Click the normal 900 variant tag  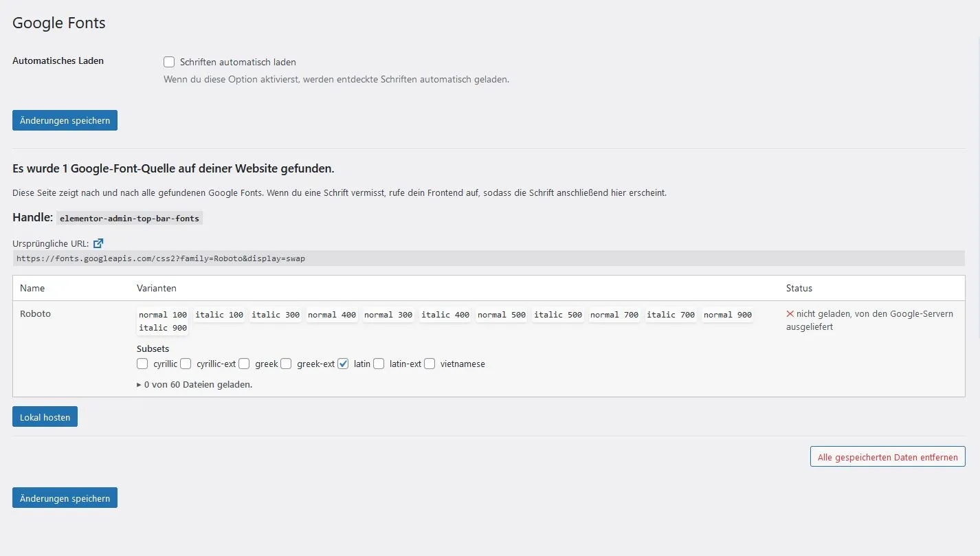[x=727, y=315]
